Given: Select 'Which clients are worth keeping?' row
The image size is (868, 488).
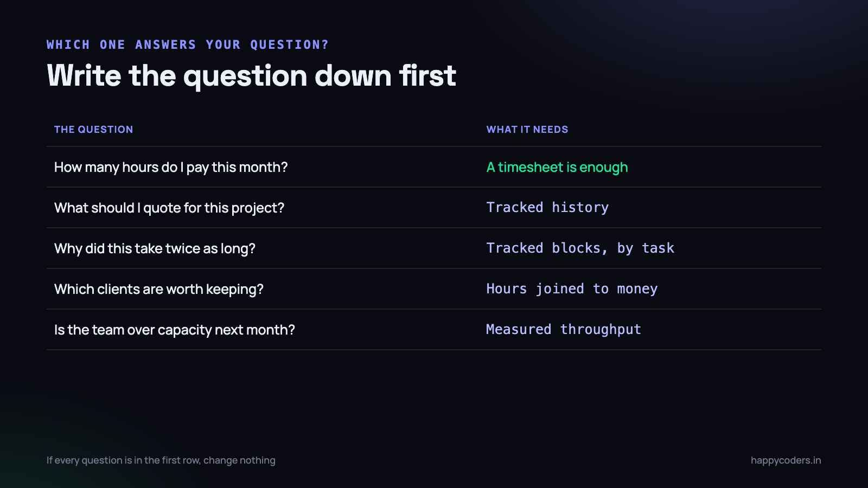Looking at the screenshot, I should coord(434,289).
